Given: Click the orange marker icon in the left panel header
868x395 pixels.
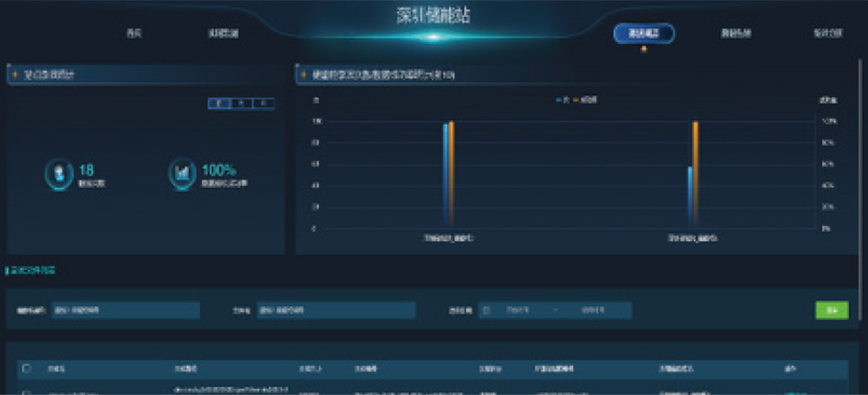Looking at the screenshot, I should [x=17, y=75].
